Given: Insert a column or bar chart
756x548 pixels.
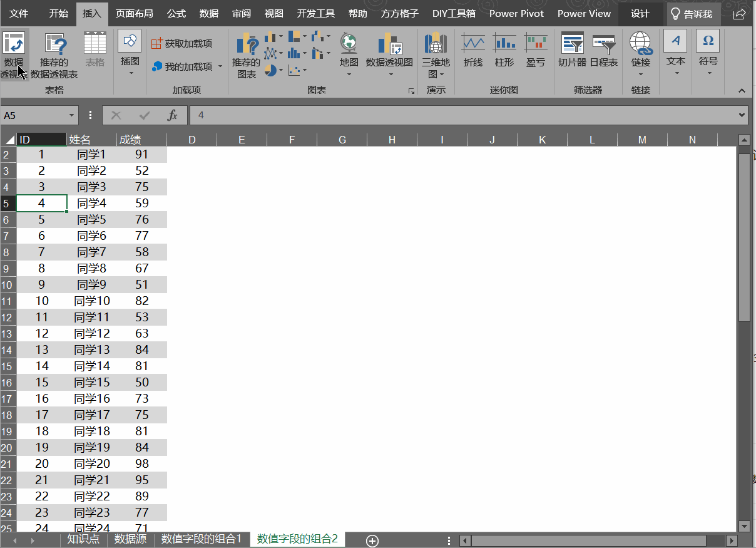Looking at the screenshot, I should [273, 37].
